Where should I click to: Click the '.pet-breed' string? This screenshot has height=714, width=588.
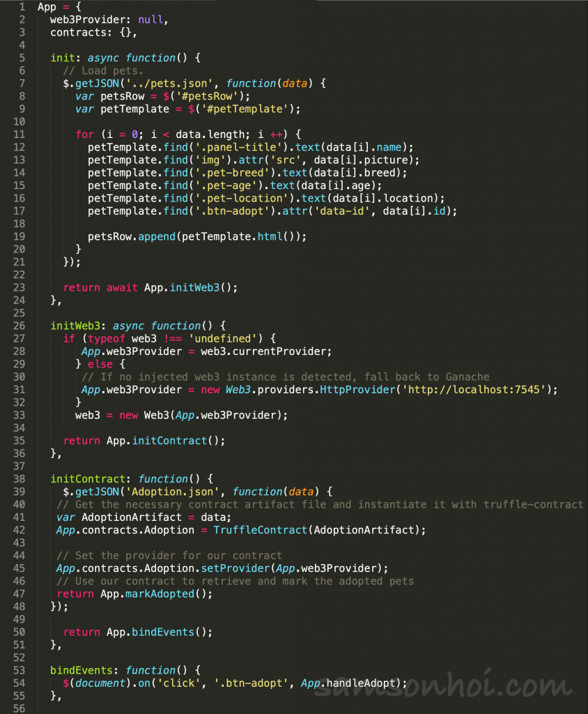(x=232, y=173)
